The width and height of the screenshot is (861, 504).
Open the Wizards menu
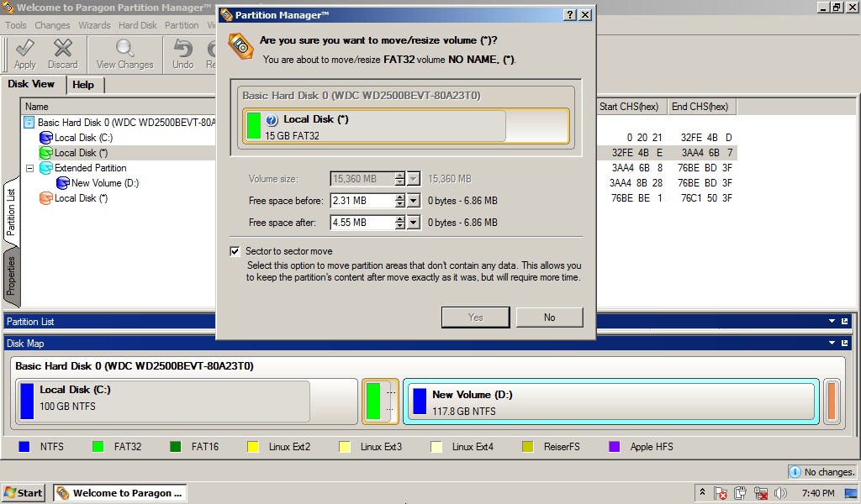[94, 25]
